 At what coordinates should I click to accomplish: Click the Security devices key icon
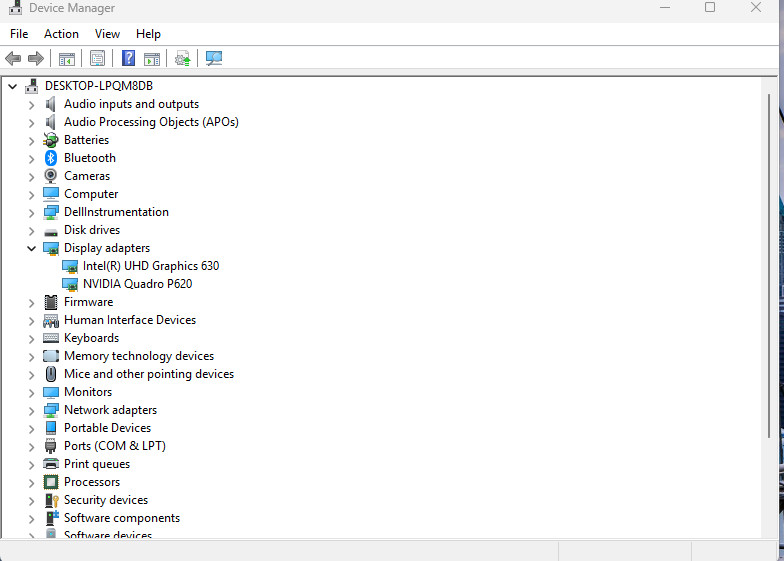[52, 500]
